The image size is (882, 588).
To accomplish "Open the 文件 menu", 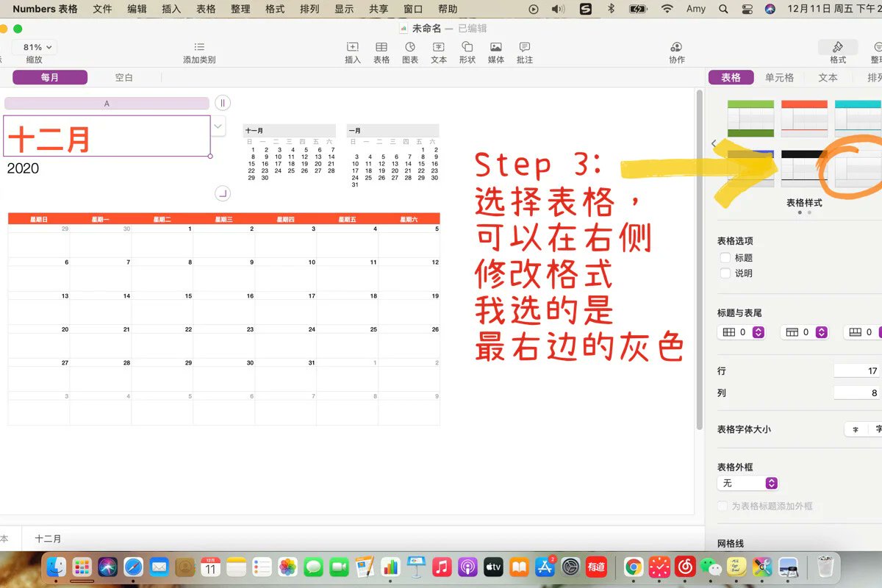I will tap(103, 9).
